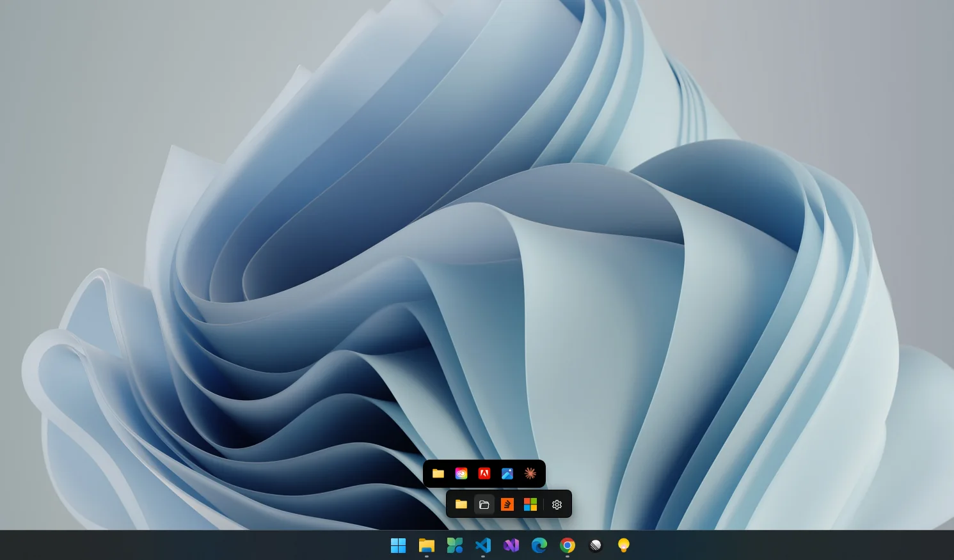Screen dimensions: 954x560
Task: Launch the red Adobe icon
Action: click(x=484, y=474)
